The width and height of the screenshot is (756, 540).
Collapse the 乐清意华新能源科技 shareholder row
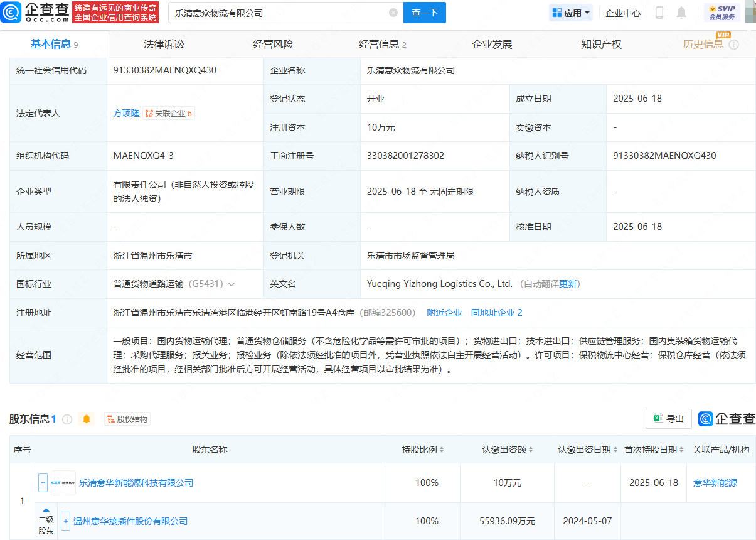(43, 483)
